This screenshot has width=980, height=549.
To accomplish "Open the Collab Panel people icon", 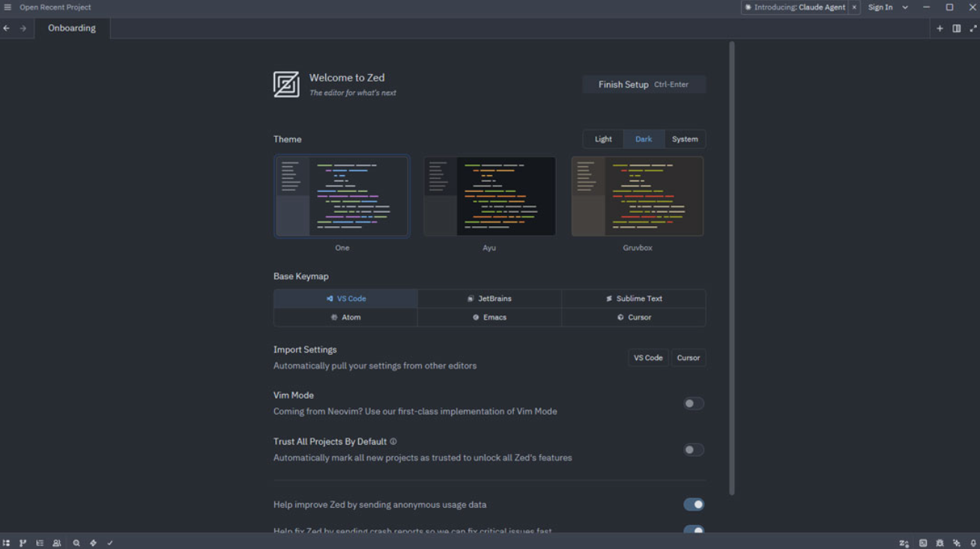I will point(57,543).
